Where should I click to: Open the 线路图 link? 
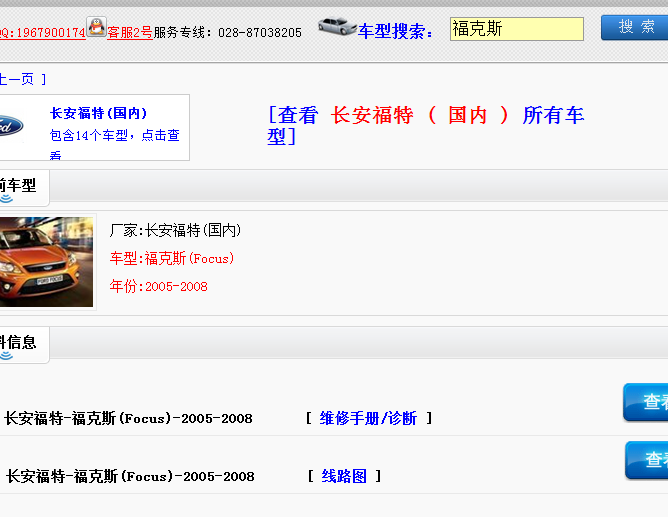pos(344,476)
